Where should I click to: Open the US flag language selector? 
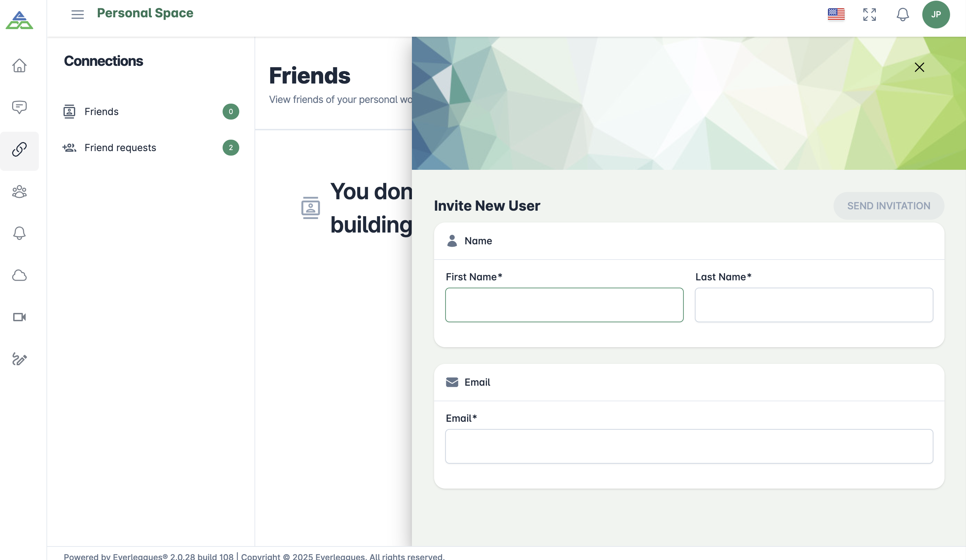(x=836, y=15)
